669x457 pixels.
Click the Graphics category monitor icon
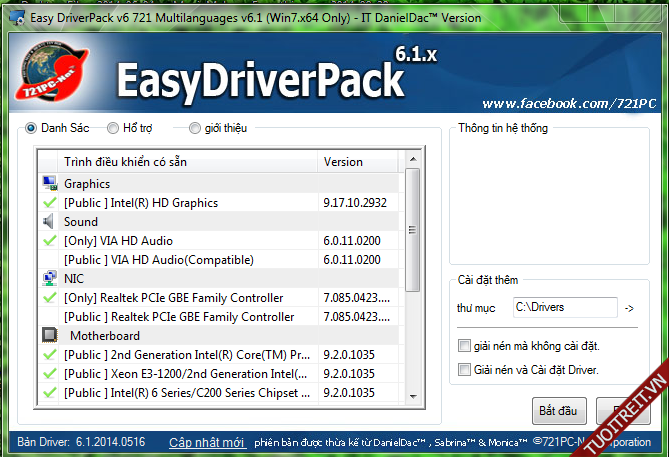(50, 184)
